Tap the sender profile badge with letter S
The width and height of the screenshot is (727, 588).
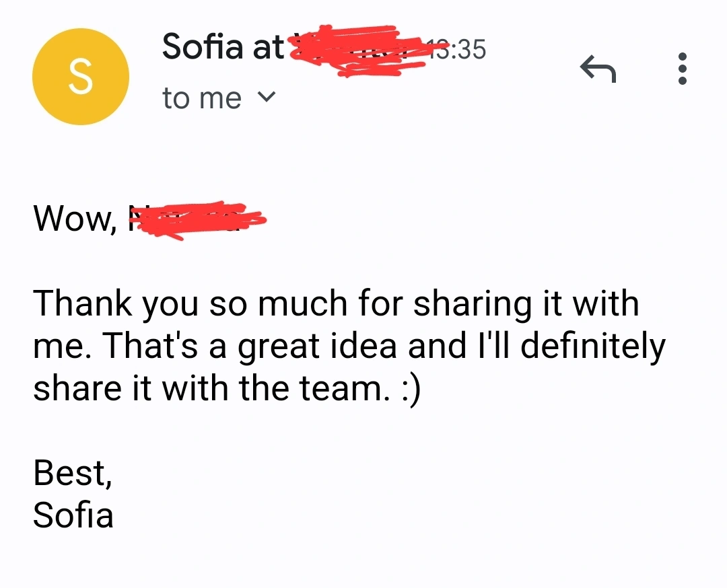[81, 76]
